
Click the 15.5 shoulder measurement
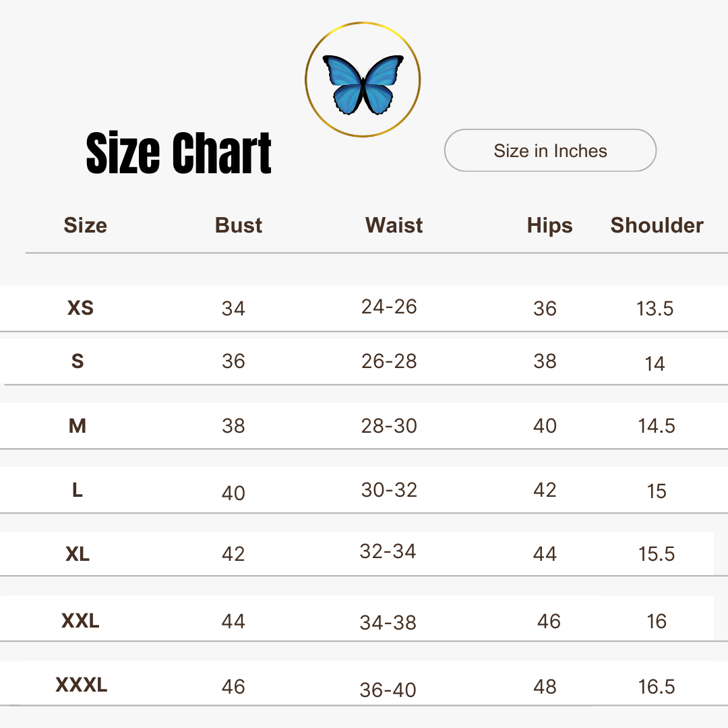(657, 554)
